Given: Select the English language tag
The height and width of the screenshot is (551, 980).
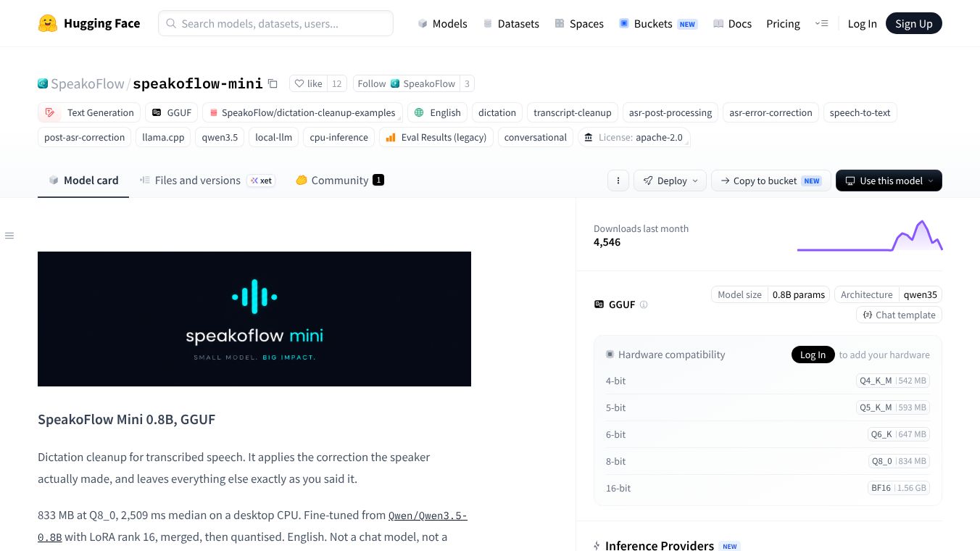Looking at the screenshot, I should tap(437, 112).
